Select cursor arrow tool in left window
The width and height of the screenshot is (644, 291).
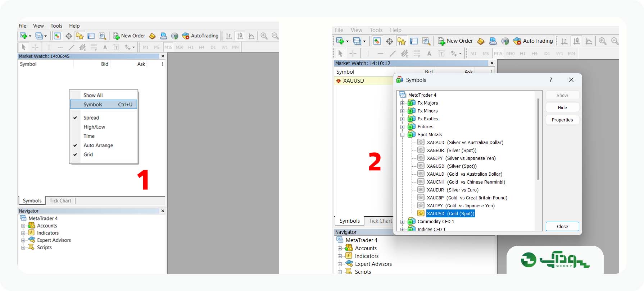23,47
